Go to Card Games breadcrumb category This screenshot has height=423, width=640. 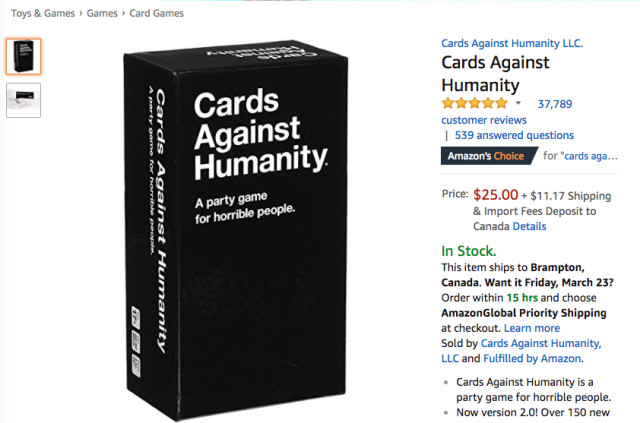(x=157, y=13)
